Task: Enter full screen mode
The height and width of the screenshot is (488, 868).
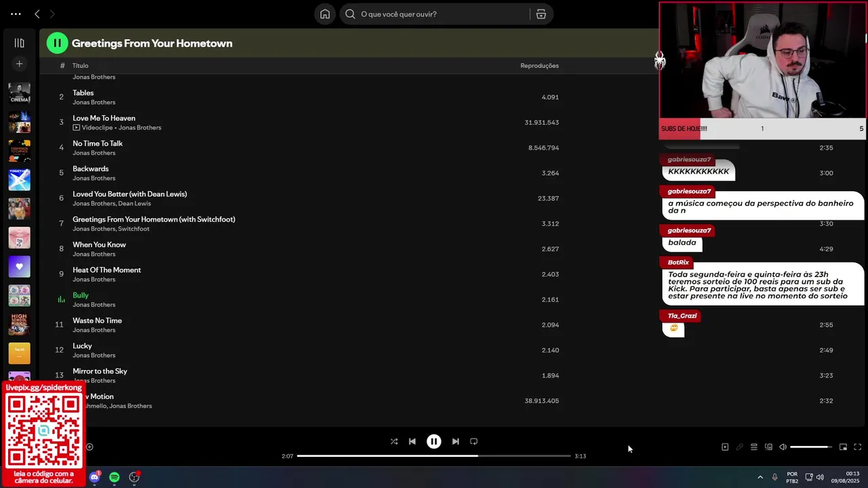Action: pyautogui.click(x=858, y=447)
